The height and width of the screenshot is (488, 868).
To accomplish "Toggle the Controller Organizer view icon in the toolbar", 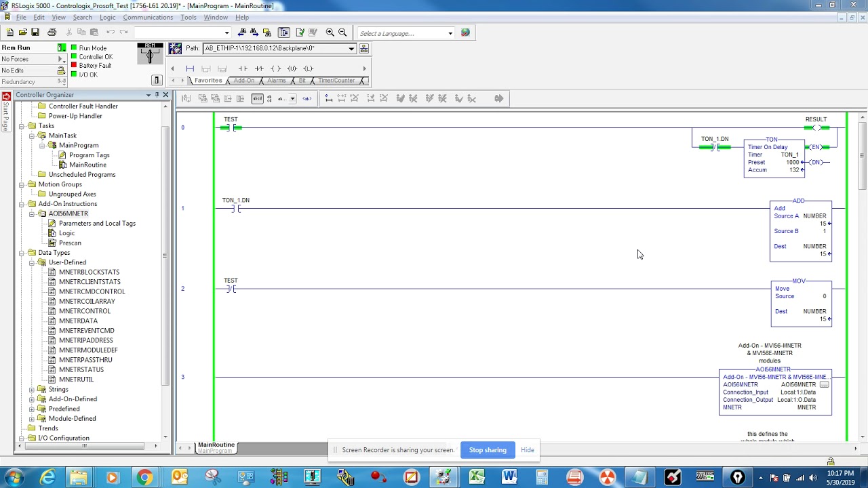I will [x=283, y=33].
